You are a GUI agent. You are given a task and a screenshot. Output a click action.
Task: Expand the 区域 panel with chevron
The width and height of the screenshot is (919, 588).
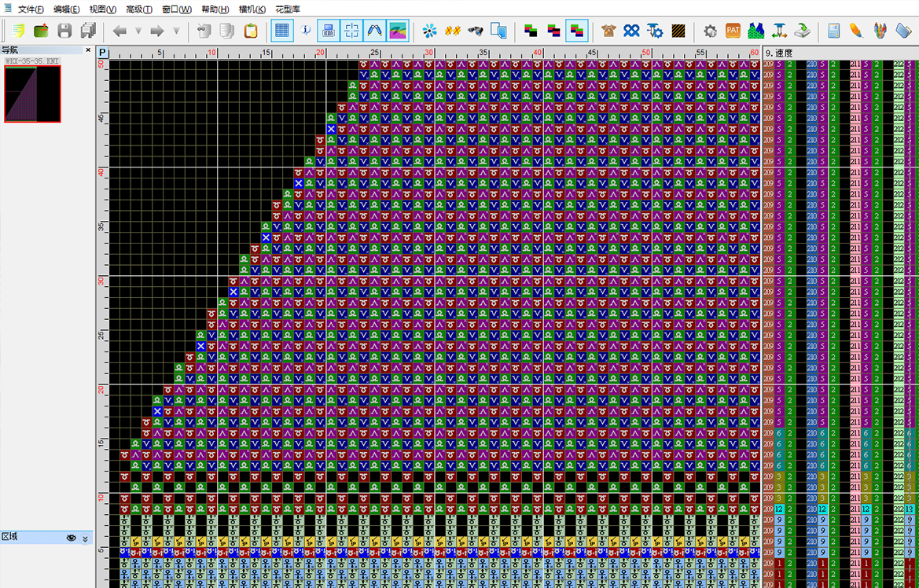coord(86,538)
